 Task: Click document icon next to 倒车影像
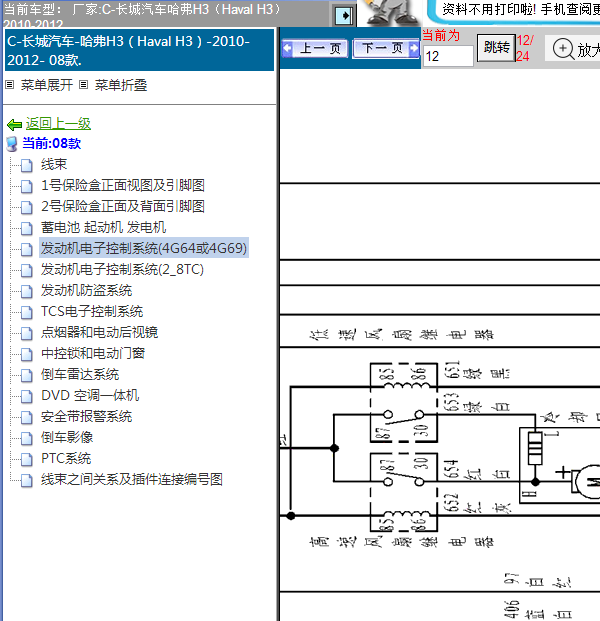27,438
